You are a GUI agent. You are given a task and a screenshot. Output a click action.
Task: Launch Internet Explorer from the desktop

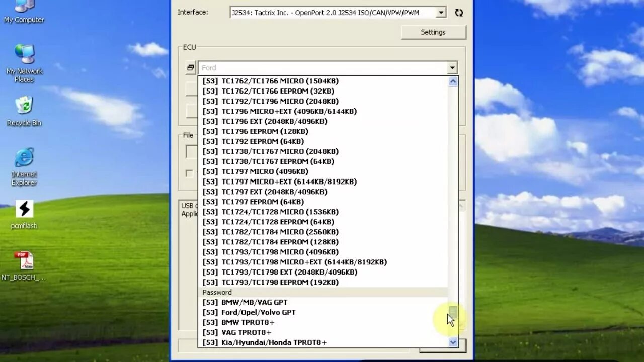click(24, 166)
